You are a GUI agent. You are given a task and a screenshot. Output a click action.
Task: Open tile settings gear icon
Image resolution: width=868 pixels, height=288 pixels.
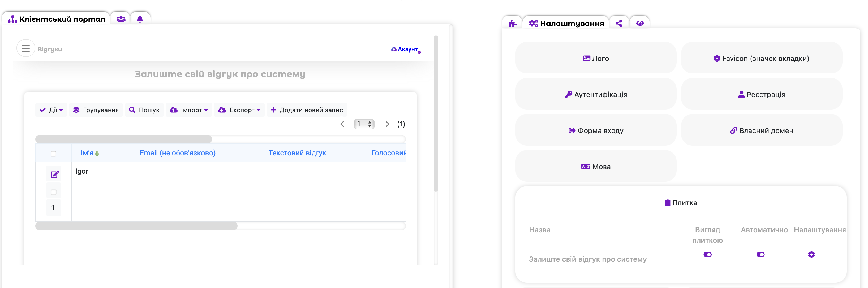811,254
